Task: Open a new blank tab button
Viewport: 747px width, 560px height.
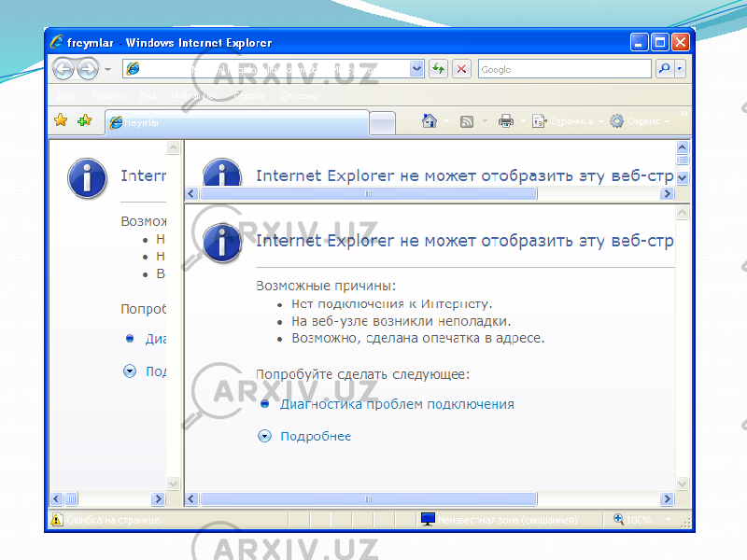Action: point(383,123)
